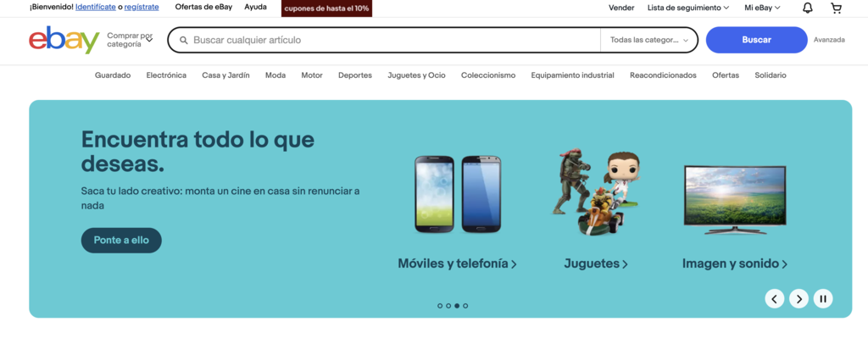Click regístrate link
868x344 pixels.
coord(142,7)
